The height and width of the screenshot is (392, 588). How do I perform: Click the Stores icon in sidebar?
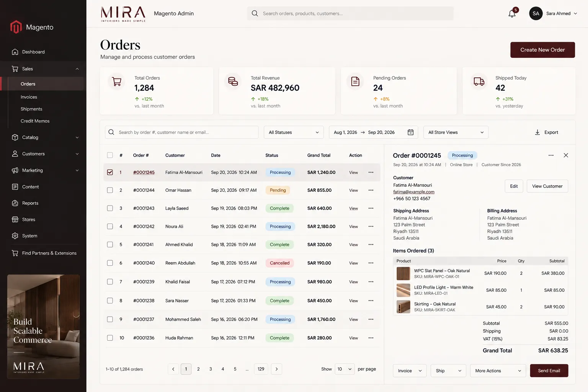(15, 219)
